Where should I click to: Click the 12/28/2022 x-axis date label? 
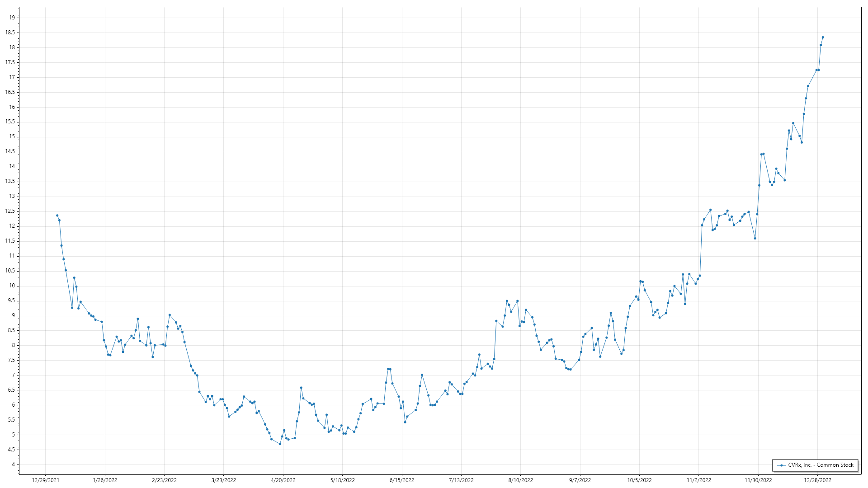[x=817, y=480]
